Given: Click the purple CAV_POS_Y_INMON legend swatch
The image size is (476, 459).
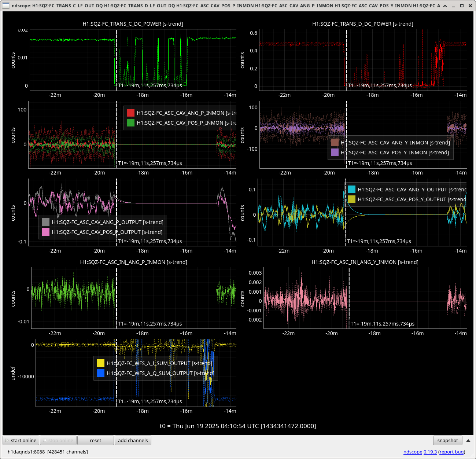Looking at the screenshot, I should [x=335, y=153].
